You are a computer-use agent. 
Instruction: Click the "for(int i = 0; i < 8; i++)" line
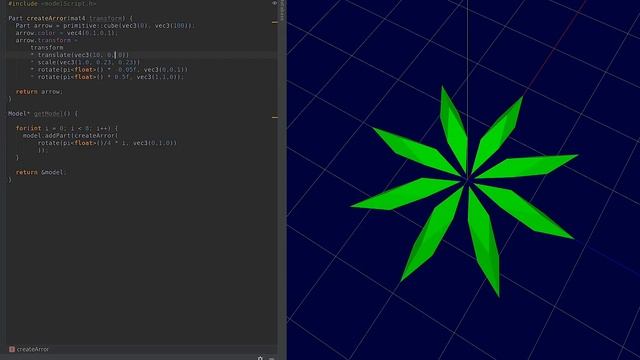point(67,128)
